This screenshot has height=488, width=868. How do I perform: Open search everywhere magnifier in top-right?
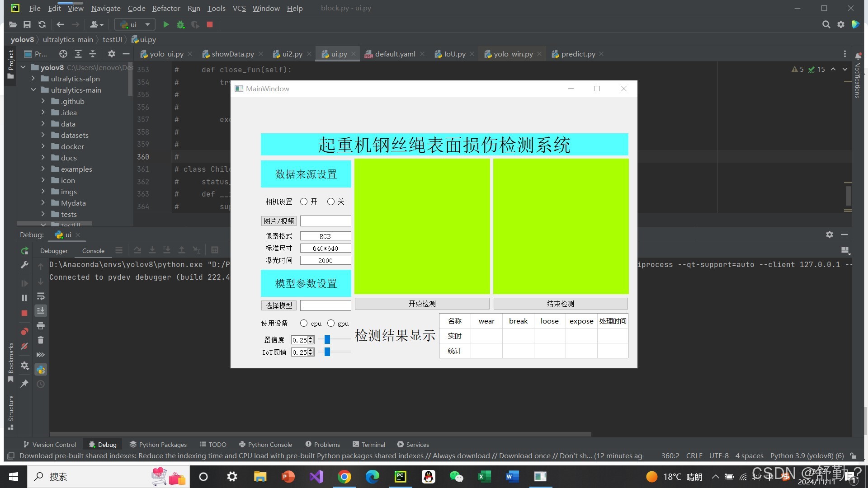826,24
